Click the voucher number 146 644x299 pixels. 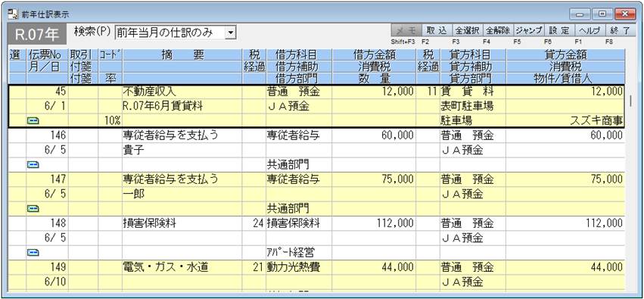click(x=58, y=135)
